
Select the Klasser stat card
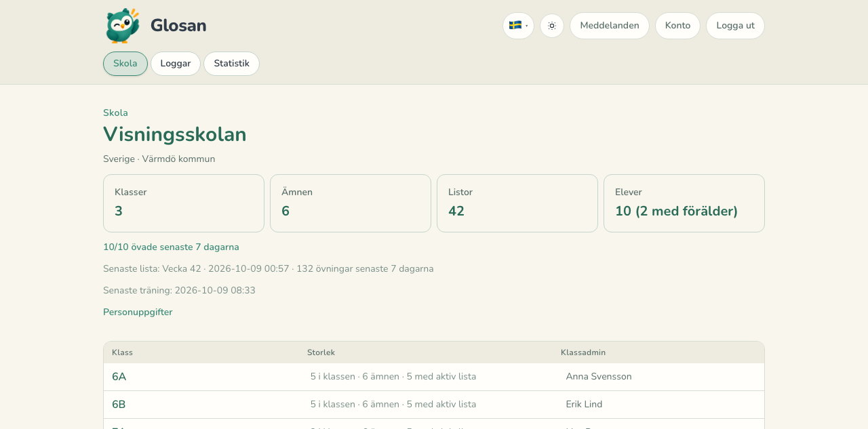coord(184,203)
